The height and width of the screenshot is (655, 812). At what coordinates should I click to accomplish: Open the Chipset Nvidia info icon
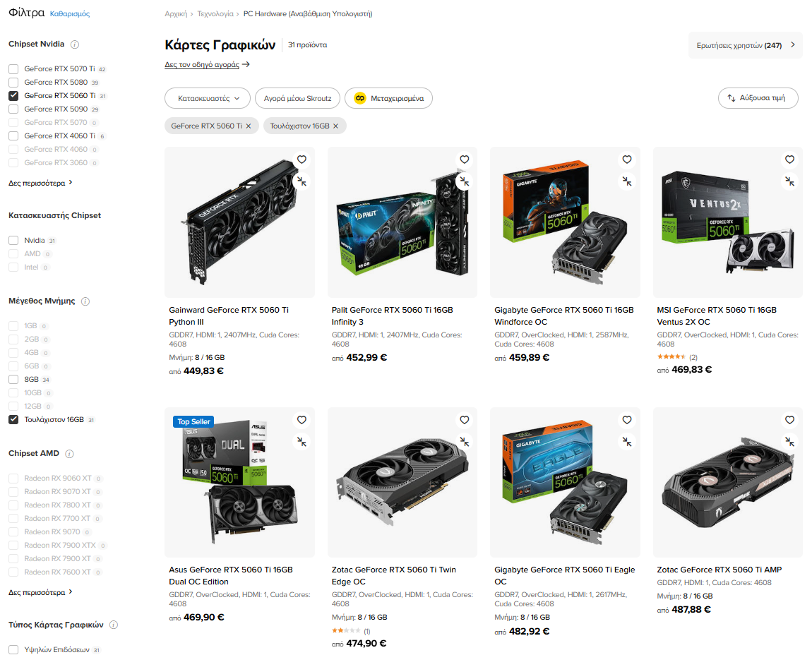tap(75, 44)
